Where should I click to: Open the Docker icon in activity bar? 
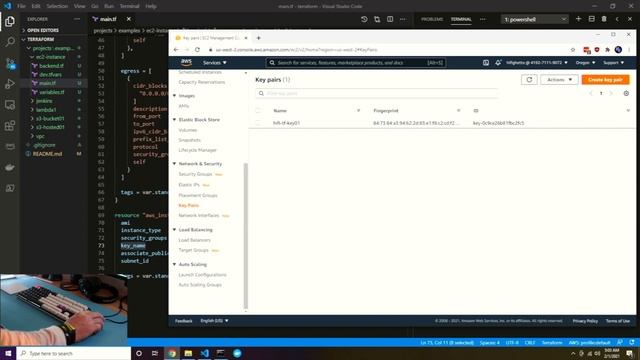10,167
